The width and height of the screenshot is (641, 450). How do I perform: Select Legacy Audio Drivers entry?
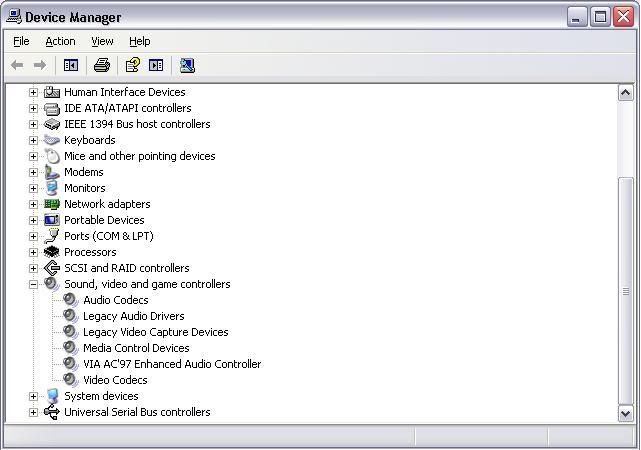[x=134, y=316]
